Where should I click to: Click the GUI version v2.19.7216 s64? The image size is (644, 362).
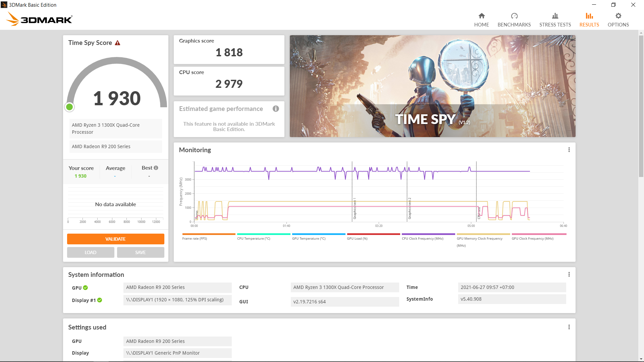coord(345,302)
